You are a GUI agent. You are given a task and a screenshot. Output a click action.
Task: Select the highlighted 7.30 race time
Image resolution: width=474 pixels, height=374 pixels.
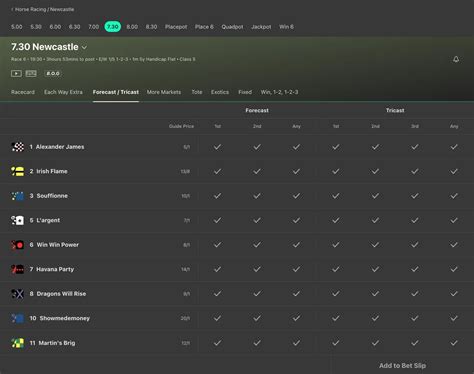pos(113,27)
